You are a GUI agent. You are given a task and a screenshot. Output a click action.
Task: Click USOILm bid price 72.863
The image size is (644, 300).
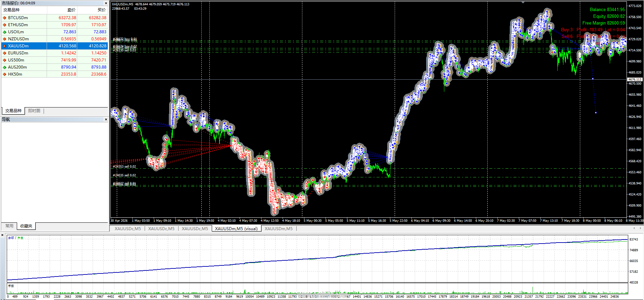(70, 32)
